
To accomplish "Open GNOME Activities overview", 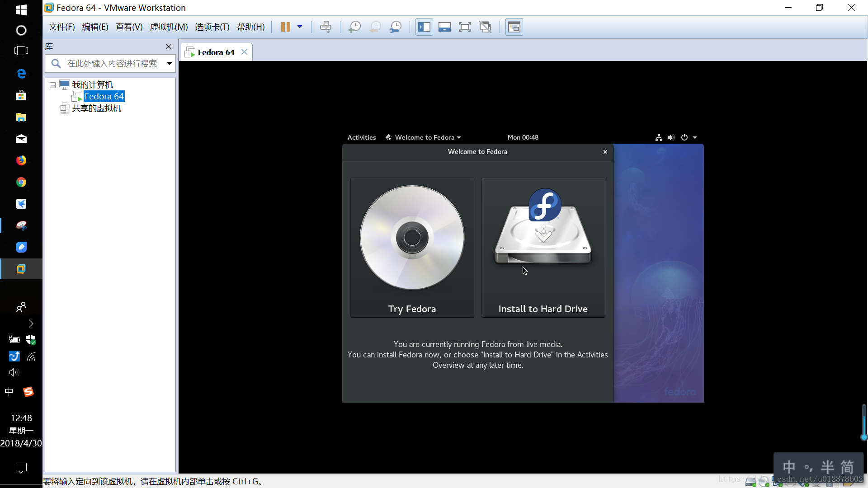I will (x=362, y=137).
